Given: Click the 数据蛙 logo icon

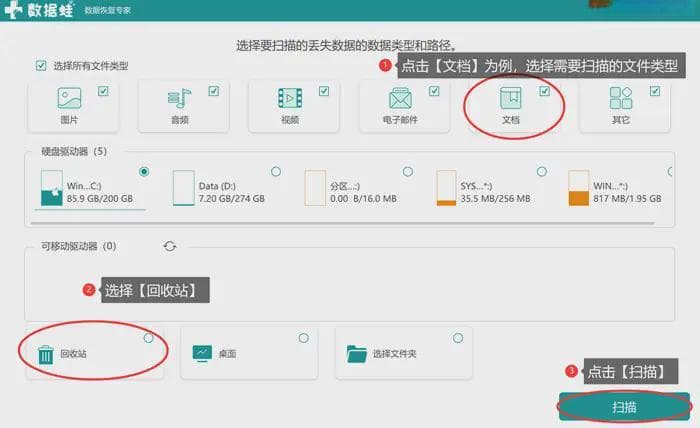Looking at the screenshot, I should click(x=13, y=10).
